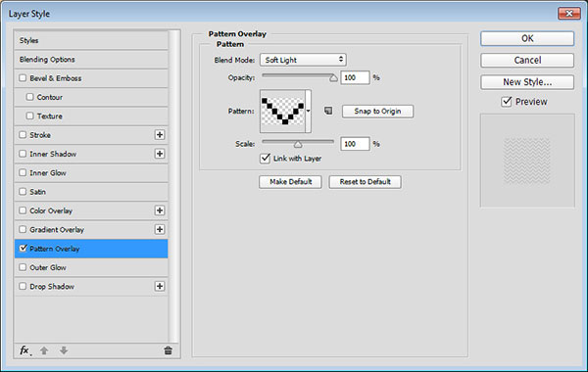This screenshot has height=372, width=588.
Task: Click the Opacity slider handle
Action: click(x=333, y=78)
